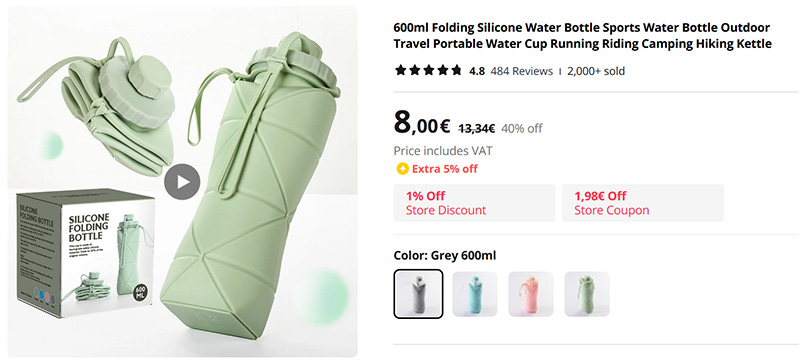The image size is (800, 360).
Task: Click the yellow plus coin icon
Action: tap(402, 169)
